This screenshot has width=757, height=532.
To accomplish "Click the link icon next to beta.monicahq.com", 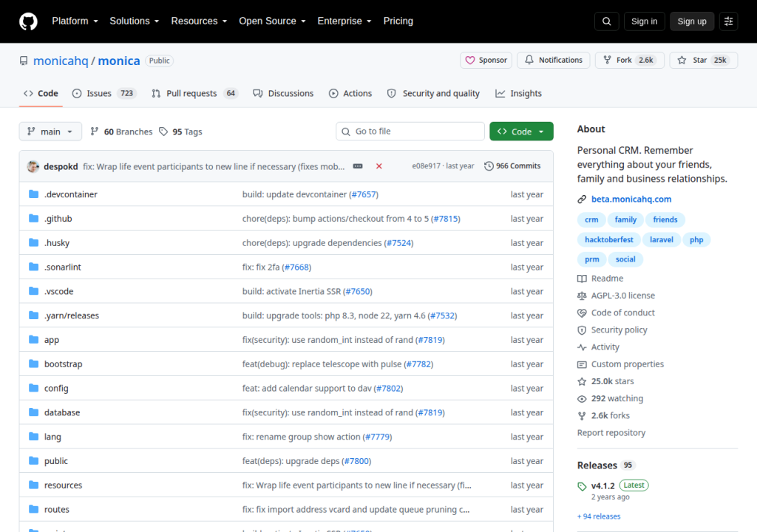I will 582,199.
